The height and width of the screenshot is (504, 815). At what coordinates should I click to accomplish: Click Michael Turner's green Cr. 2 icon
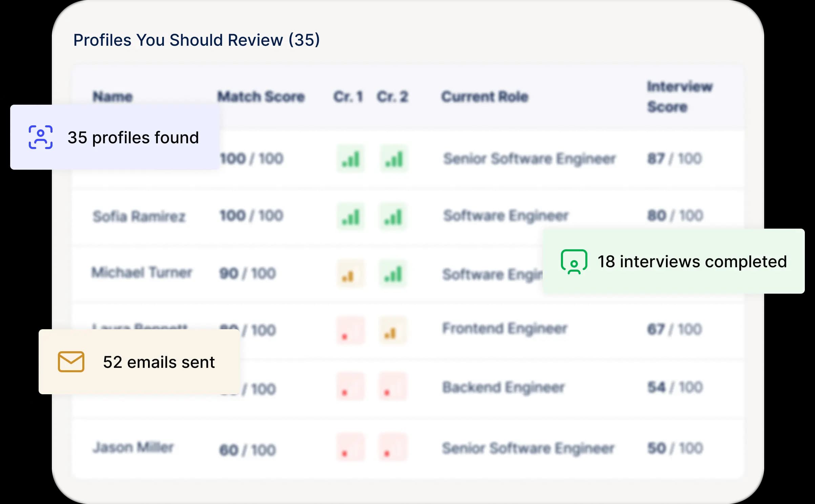coord(393,274)
